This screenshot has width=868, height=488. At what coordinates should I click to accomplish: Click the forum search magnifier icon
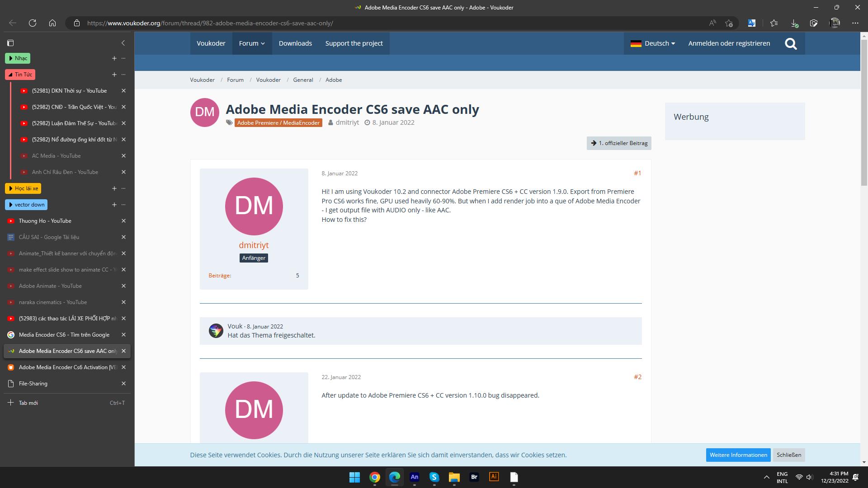click(x=791, y=43)
